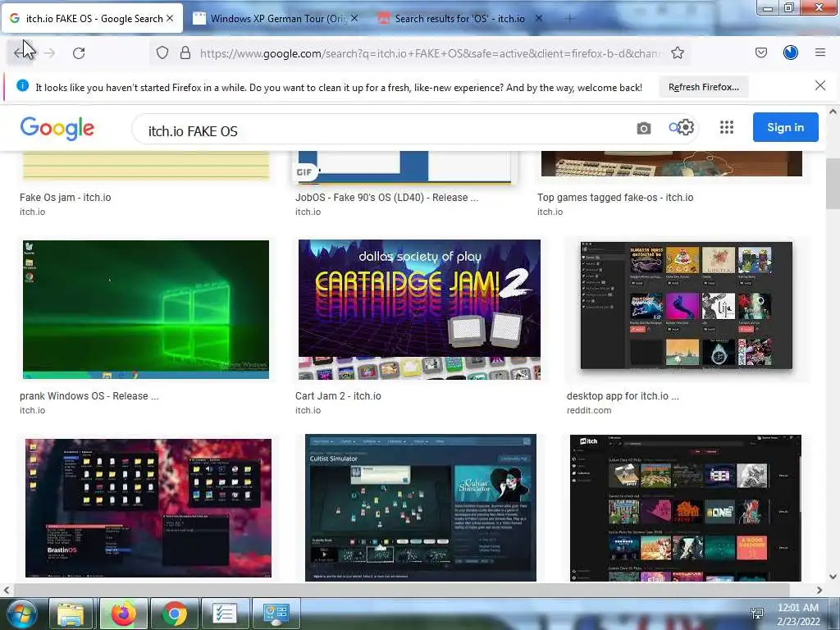This screenshot has width=840, height=630.
Task: Open the BrastinOS red desktop thumbnail
Action: pyautogui.click(x=148, y=508)
